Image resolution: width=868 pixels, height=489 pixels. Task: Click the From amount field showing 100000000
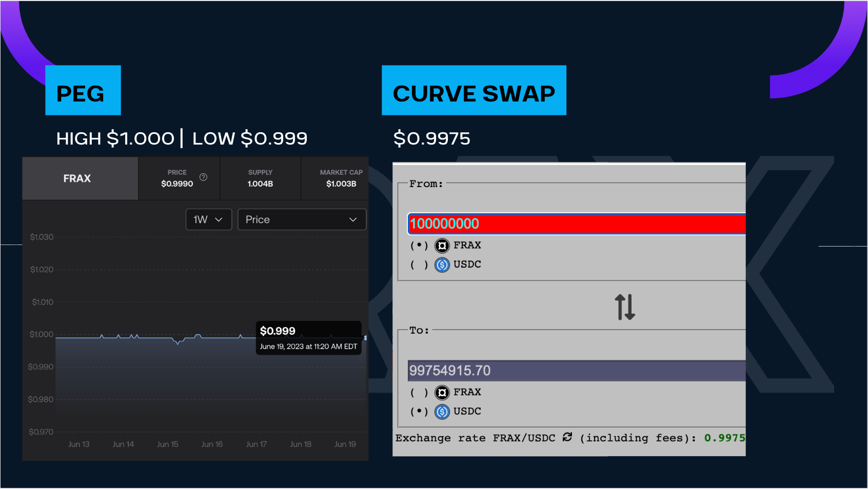(x=576, y=224)
